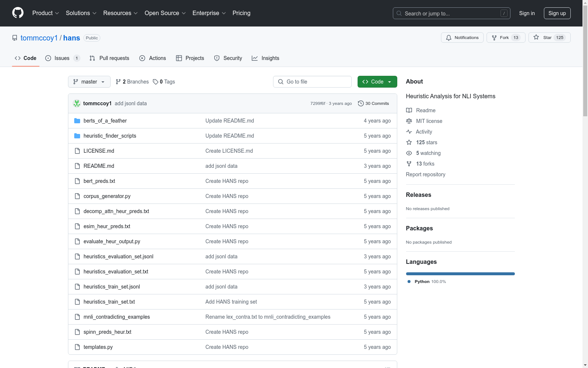Expand the Solutions menu
The image size is (588, 368).
pyautogui.click(x=81, y=13)
